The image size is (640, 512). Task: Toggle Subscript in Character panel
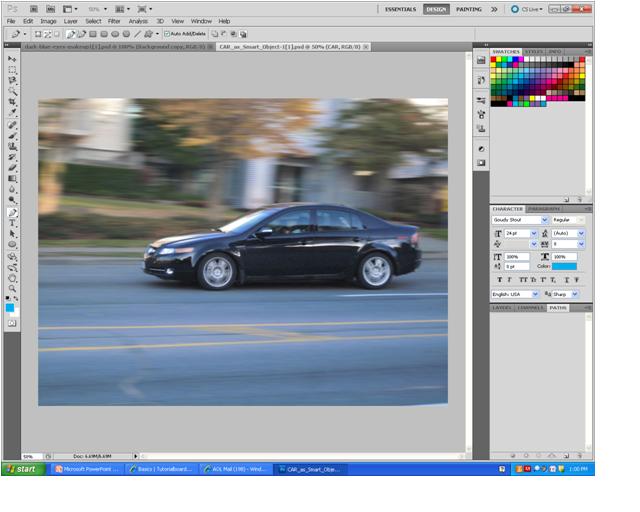point(553,280)
